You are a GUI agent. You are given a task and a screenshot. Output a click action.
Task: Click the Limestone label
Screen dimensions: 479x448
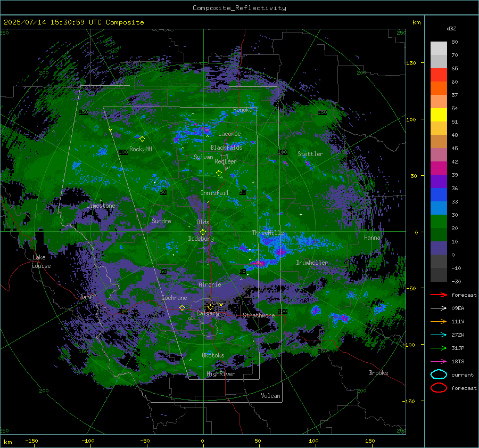tap(101, 206)
